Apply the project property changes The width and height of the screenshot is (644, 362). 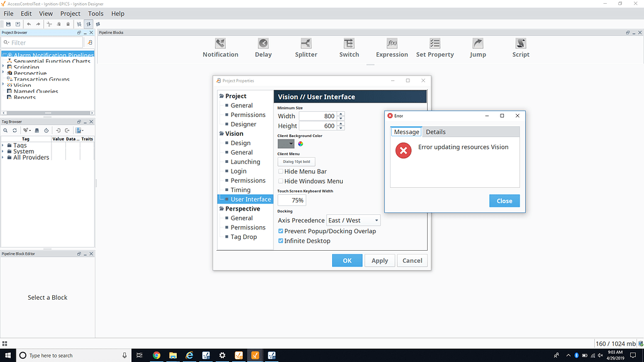[379, 260]
